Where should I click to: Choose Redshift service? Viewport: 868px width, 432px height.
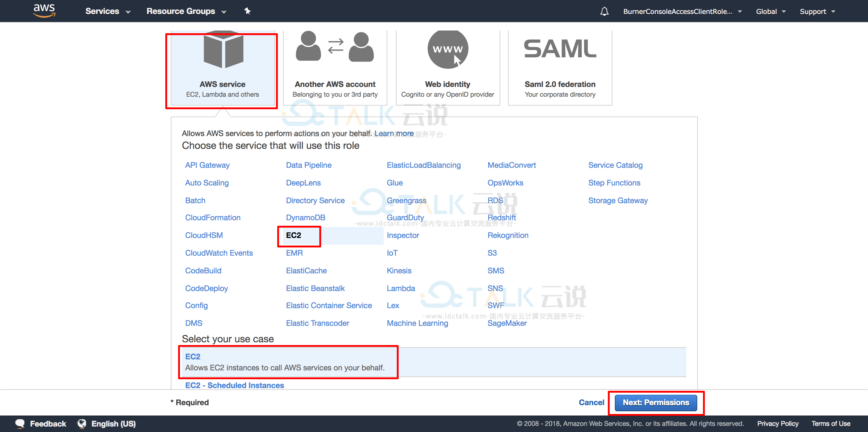tap(501, 218)
